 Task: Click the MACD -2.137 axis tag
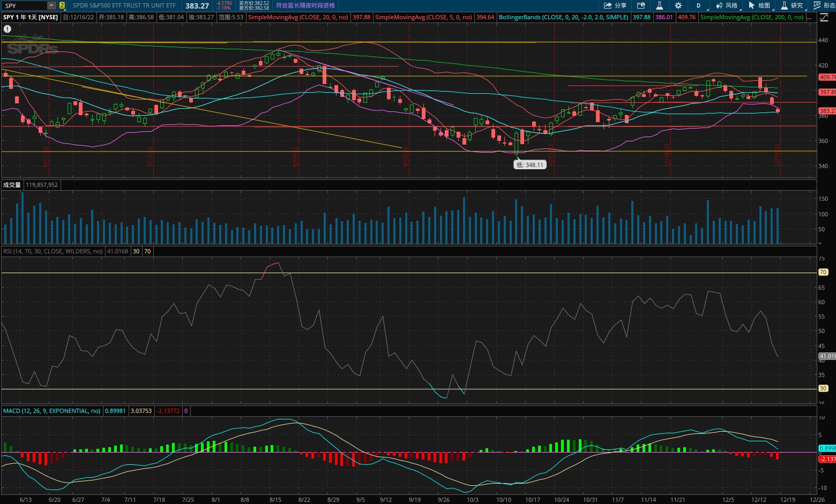[x=827, y=459]
